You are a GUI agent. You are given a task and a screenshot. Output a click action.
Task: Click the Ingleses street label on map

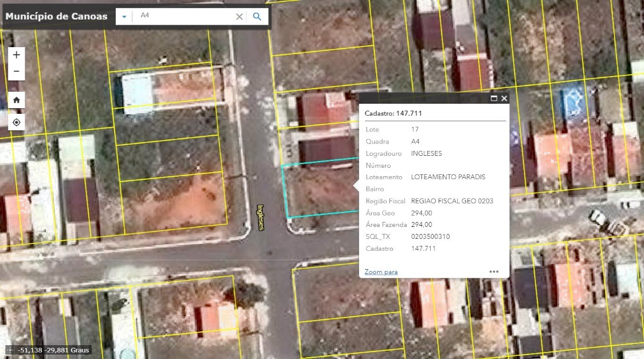point(260,218)
